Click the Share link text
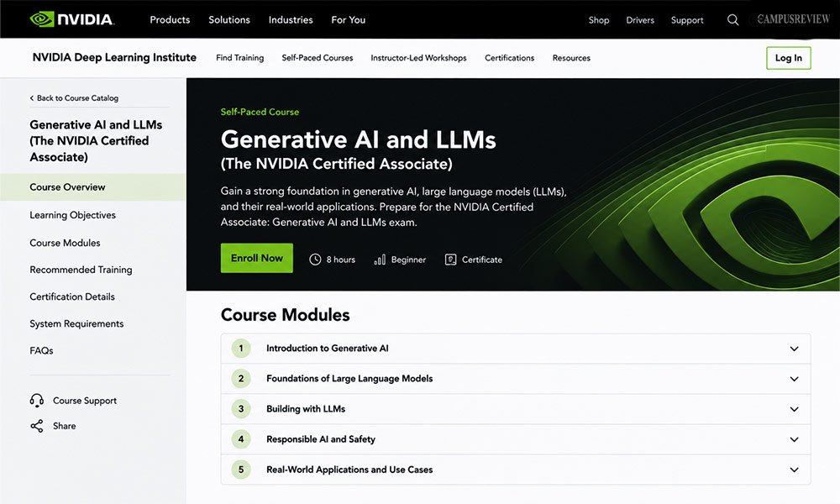 [x=65, y=426]
